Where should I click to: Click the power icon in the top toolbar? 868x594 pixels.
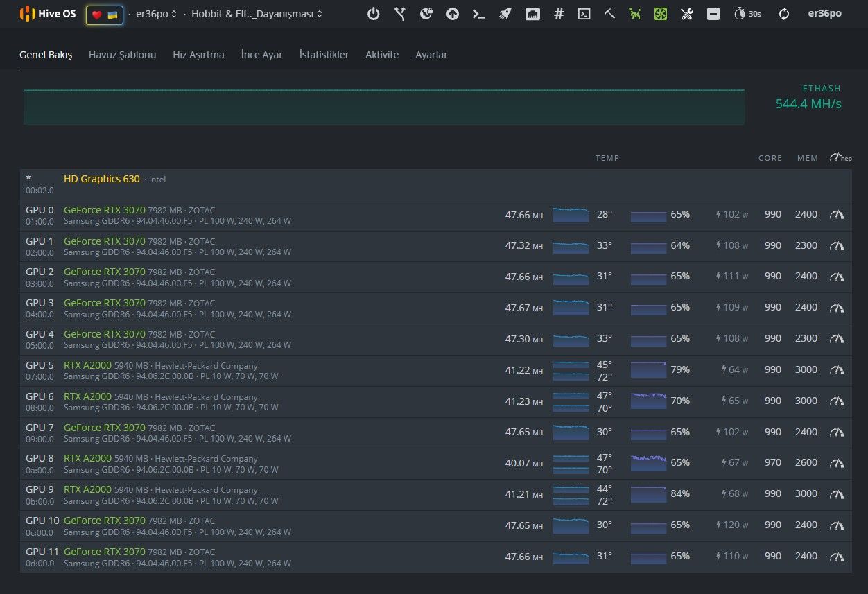[373, 13]
